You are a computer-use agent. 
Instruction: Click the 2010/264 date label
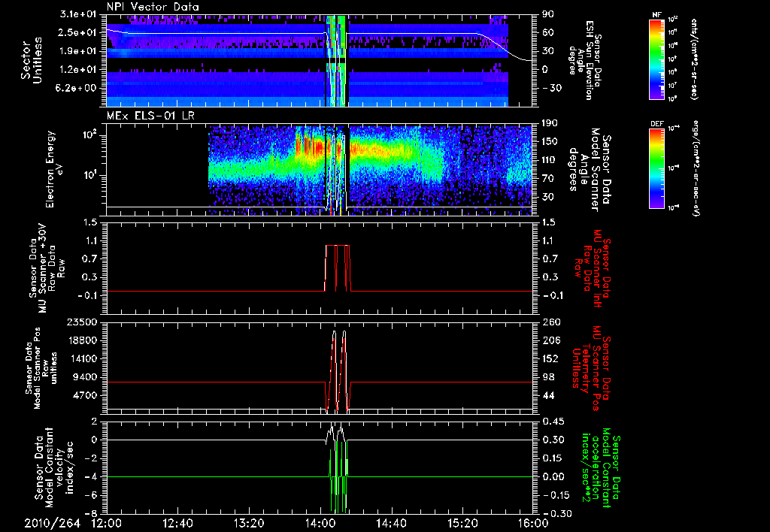(52, 523)
